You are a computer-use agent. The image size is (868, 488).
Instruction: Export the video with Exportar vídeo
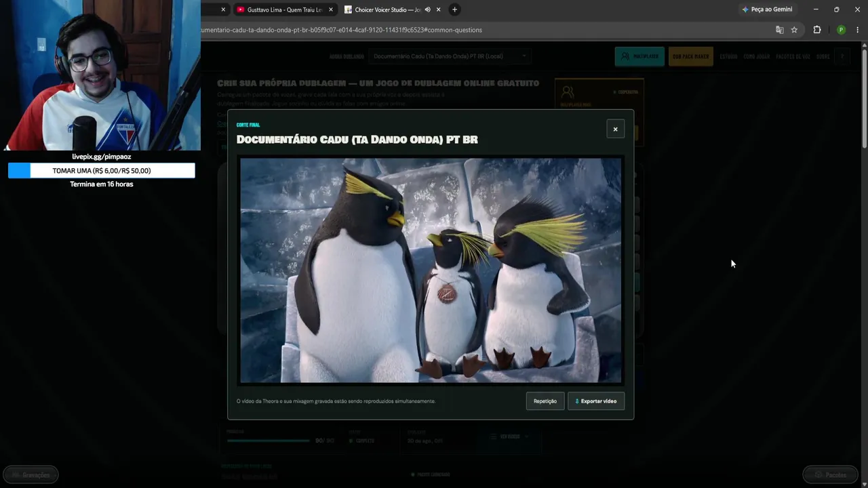click(596, 401)
